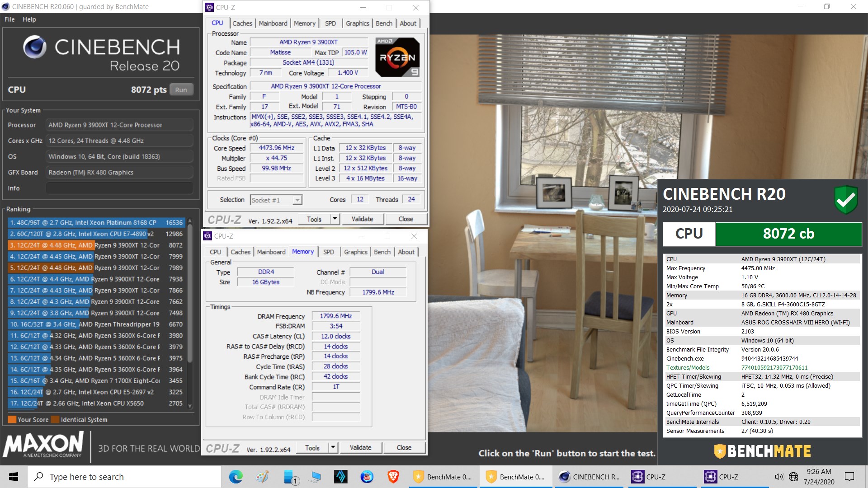
Task: Click the Your Score orange legend swatch
Action: pyautogui.click(x=12, y=419)
